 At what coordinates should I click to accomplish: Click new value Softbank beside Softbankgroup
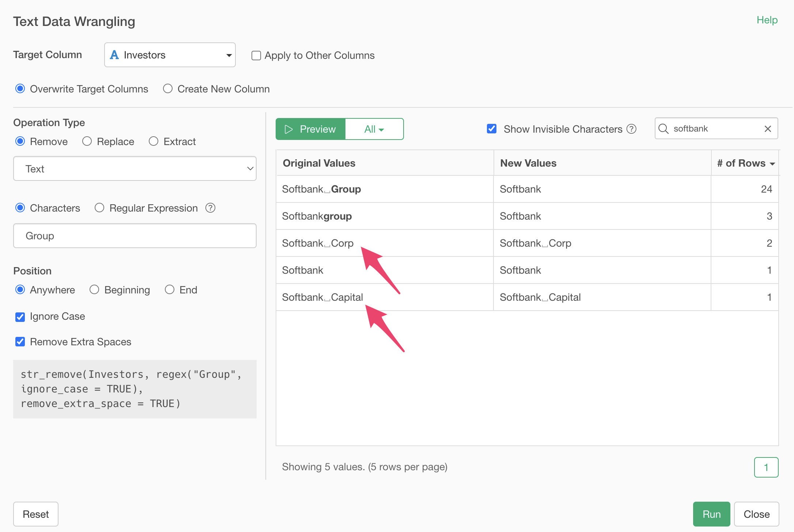point(602,216)
